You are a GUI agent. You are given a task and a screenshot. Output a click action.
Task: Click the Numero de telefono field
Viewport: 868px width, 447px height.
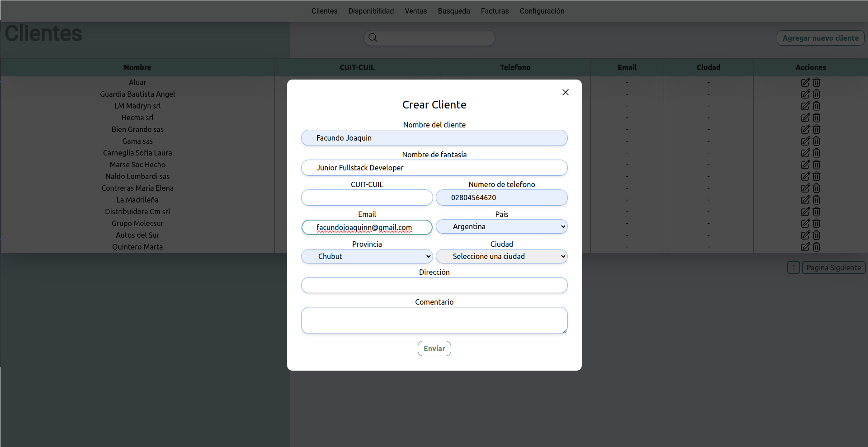coord(502,198)
